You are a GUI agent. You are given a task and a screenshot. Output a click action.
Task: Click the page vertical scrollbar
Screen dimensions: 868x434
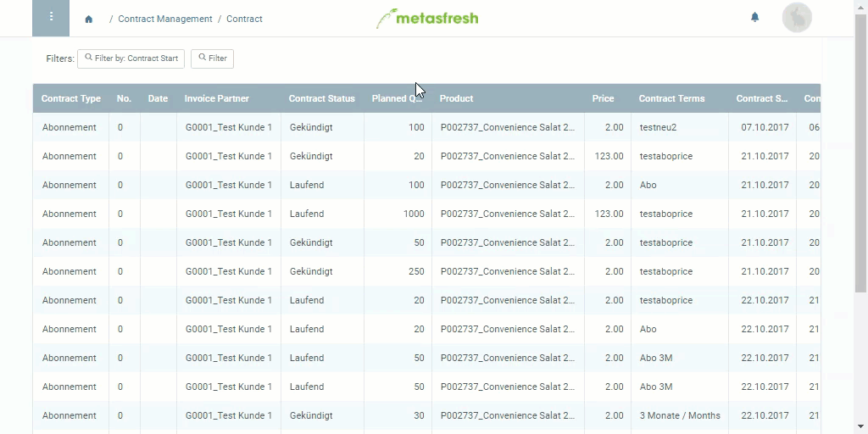(861, 153)
